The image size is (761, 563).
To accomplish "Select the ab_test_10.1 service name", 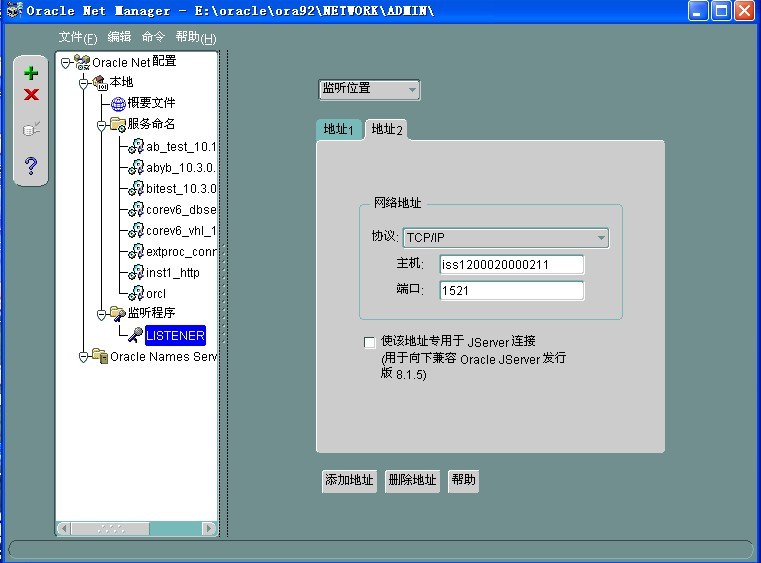I will pyautogui.click(x=181, y=147).
